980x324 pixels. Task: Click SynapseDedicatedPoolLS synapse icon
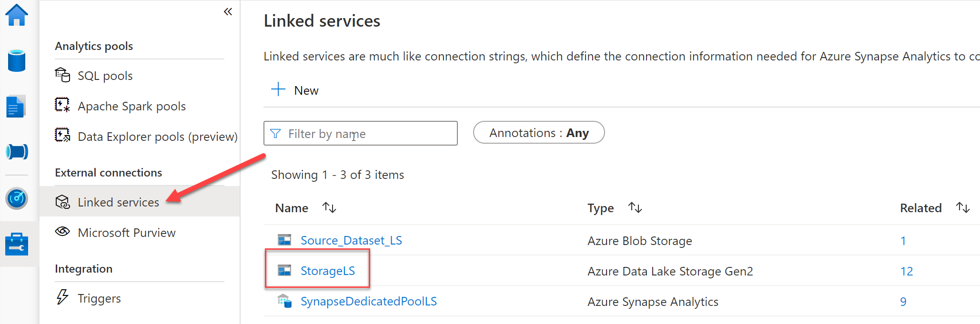point(284,301)
